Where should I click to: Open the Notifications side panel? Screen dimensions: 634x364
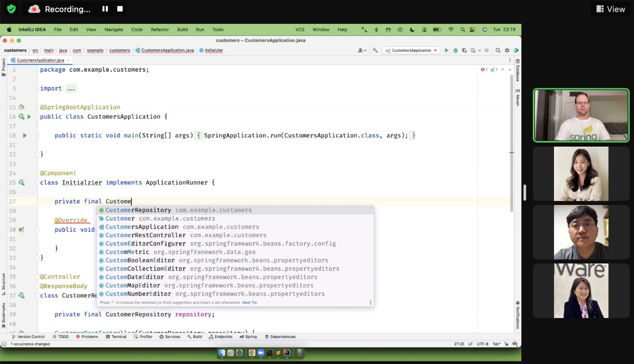click(518, 315)
